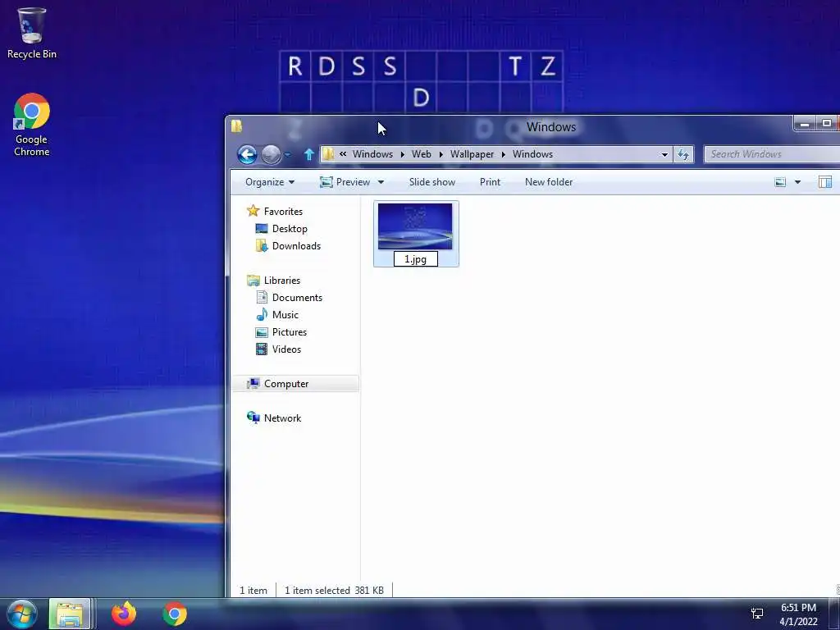Open the Documents library
Image resolution: width=840 pixels, height=630 pixels.
[x=297, y=298]
